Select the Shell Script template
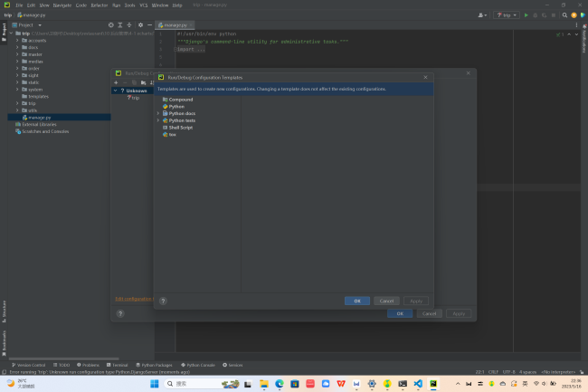The height and width of the screenshot is (392, 588). pos(177,128)
